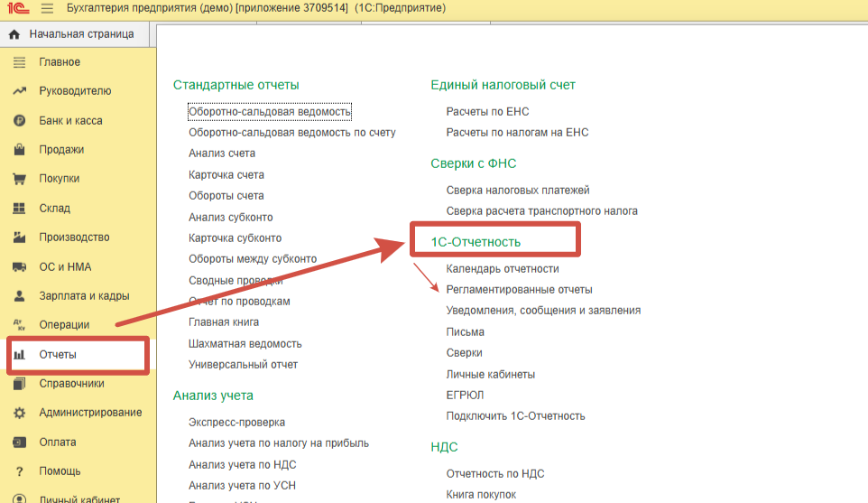Open the Администрирование section
868x503 pixels.
(90, 413)
